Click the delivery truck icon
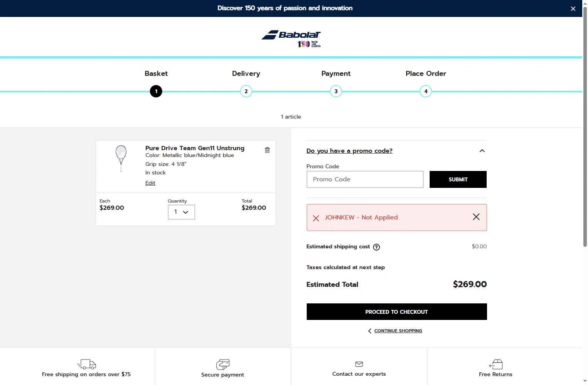The image size is (588, 385). point(86,364)
